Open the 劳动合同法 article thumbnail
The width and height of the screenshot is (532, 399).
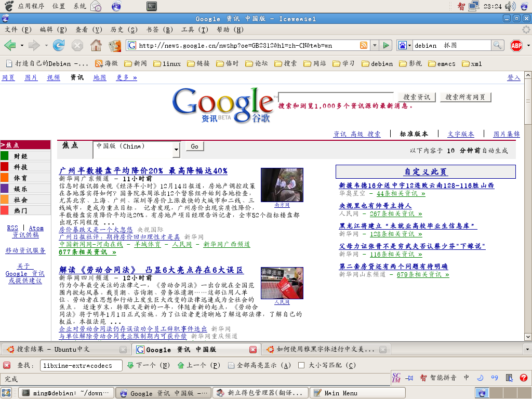coord(282,283)
